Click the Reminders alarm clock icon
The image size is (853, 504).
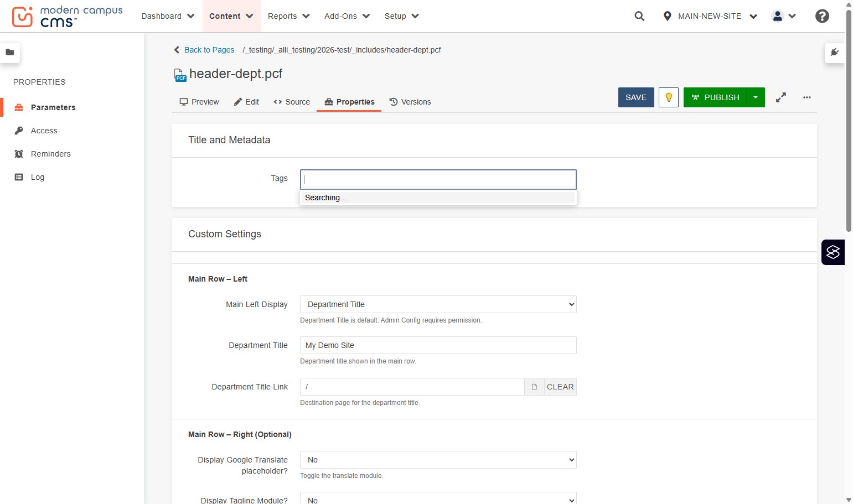(19, 154)
